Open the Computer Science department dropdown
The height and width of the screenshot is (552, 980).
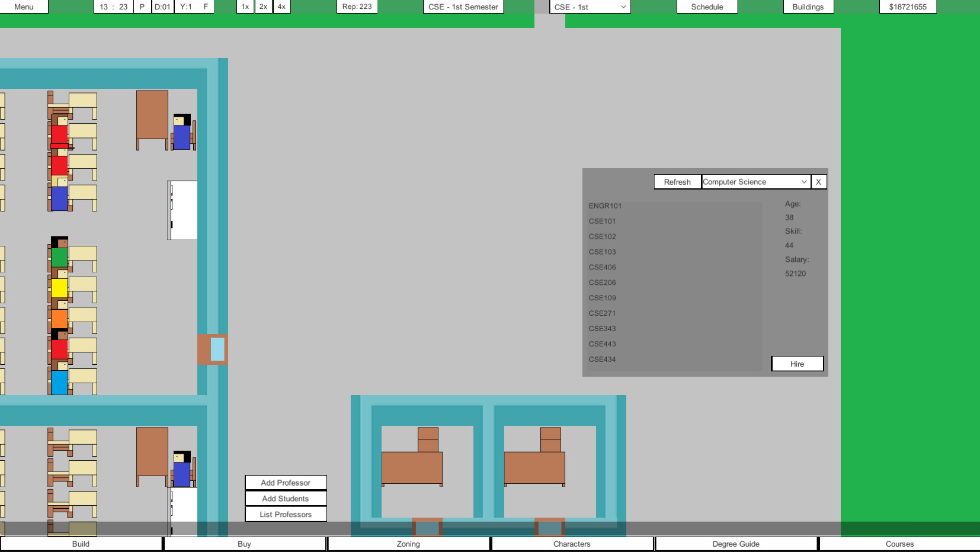click(755, 182)
